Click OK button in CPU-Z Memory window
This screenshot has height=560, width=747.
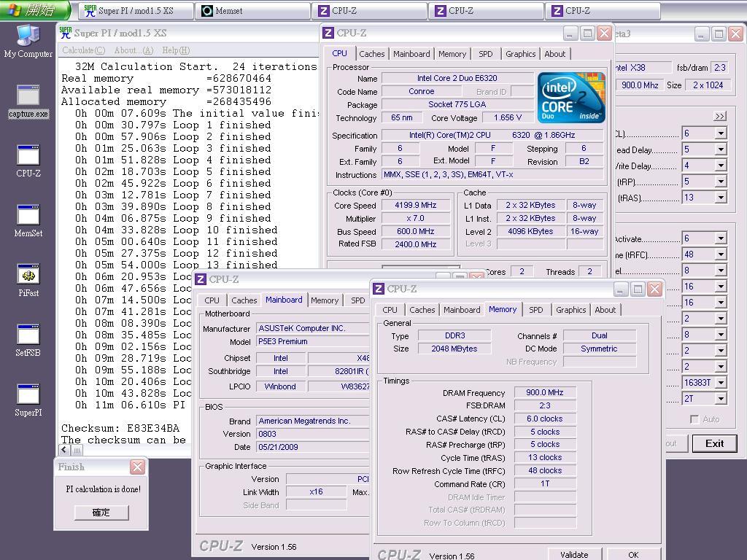(633, 554)
